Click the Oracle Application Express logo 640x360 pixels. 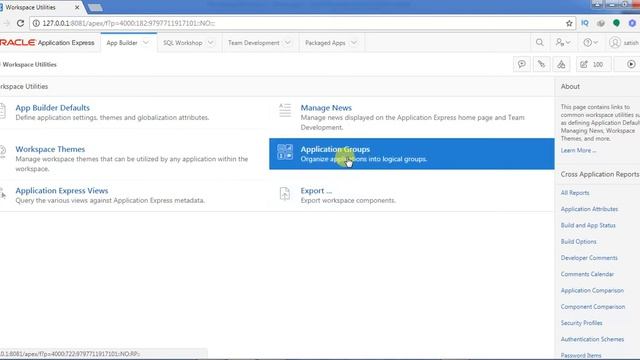(x=47, y=42)
